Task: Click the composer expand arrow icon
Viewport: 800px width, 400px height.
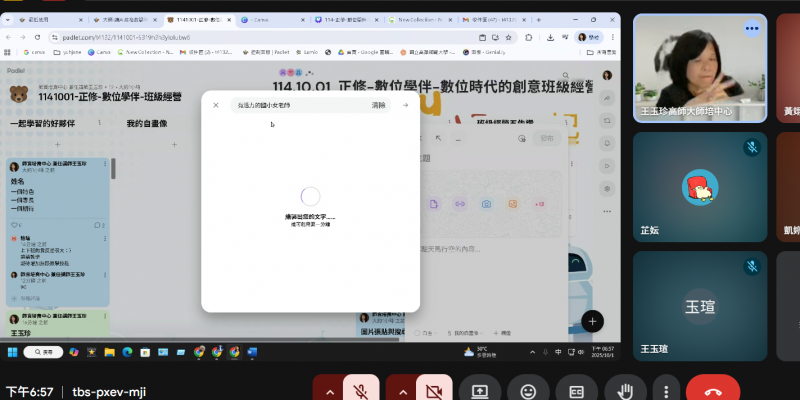Action: tap(438, 138)
